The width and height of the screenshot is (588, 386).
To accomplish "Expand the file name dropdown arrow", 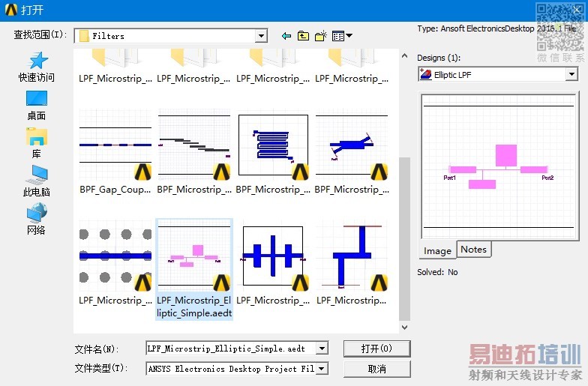I will pos(322,349).
